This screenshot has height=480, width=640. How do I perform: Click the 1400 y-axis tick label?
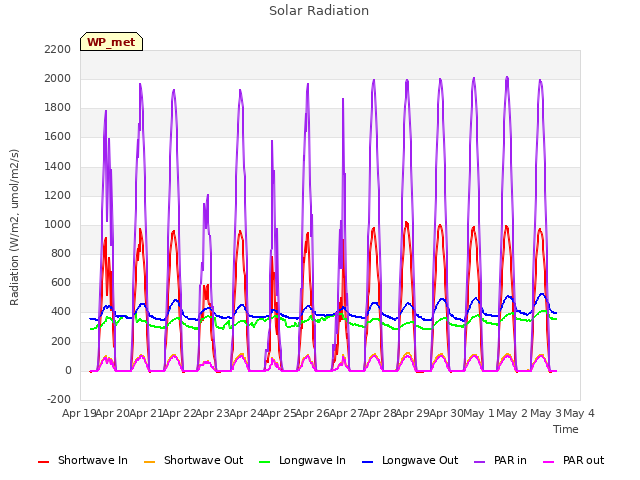[x=58, y=167]
